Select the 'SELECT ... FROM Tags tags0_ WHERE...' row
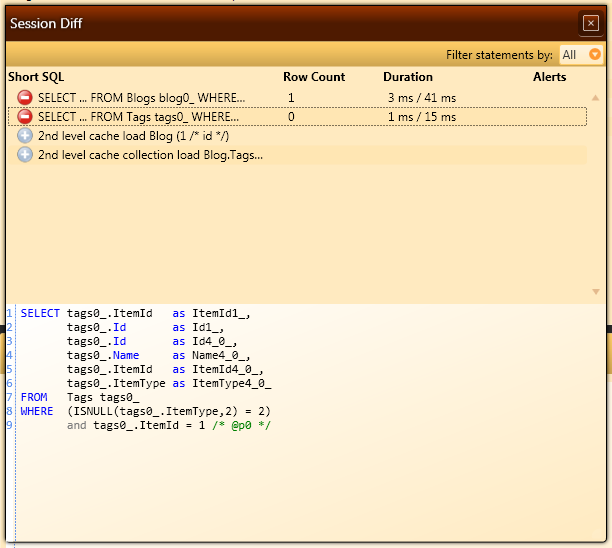 [x=297, y=117]
